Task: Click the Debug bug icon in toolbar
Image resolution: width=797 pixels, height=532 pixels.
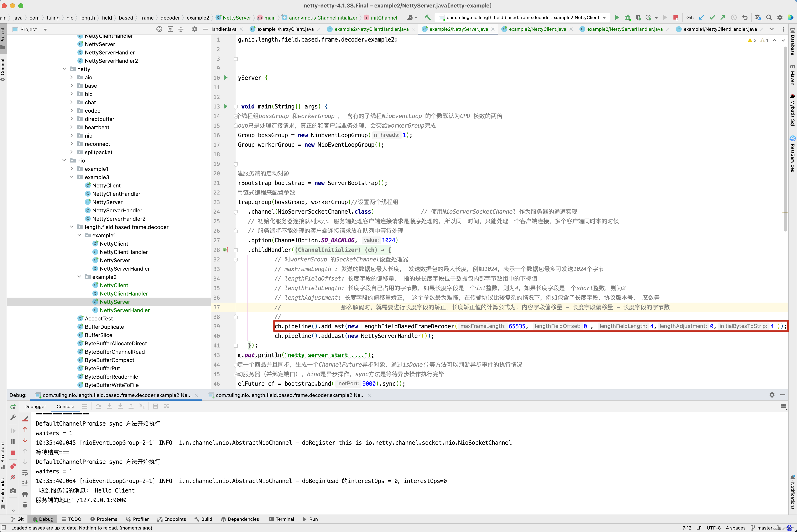Action: (x=627, y=18)
